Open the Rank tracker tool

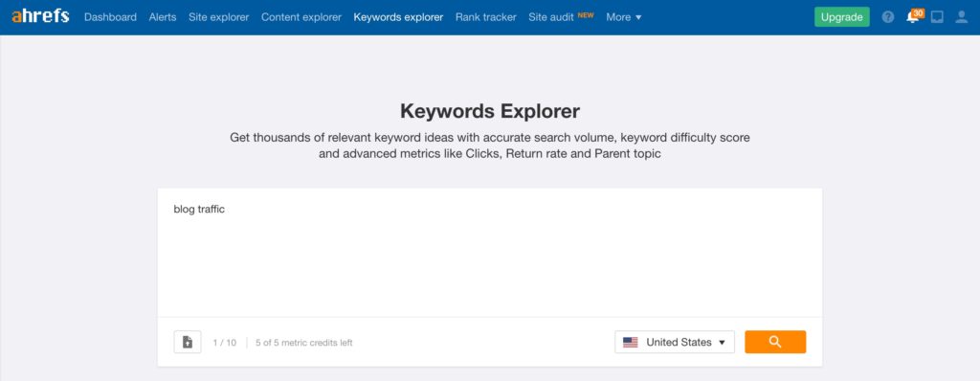[x=485, y=17]
